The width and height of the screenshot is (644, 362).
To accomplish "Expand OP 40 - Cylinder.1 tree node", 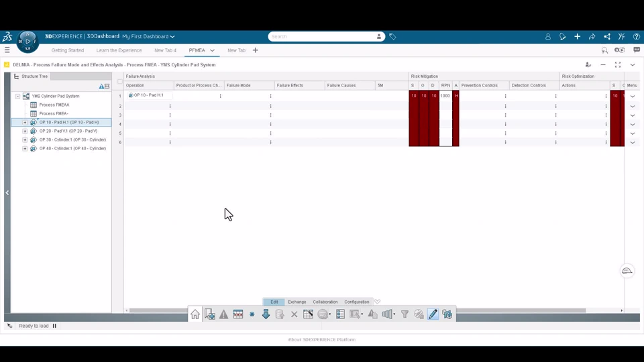I will click(25, 149).
